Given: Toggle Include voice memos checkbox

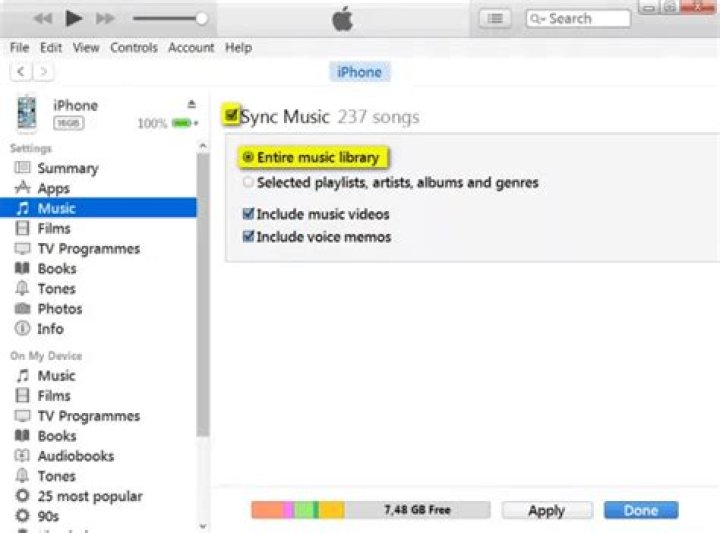Looking at the screenshot, I should (x=248, y=237).
